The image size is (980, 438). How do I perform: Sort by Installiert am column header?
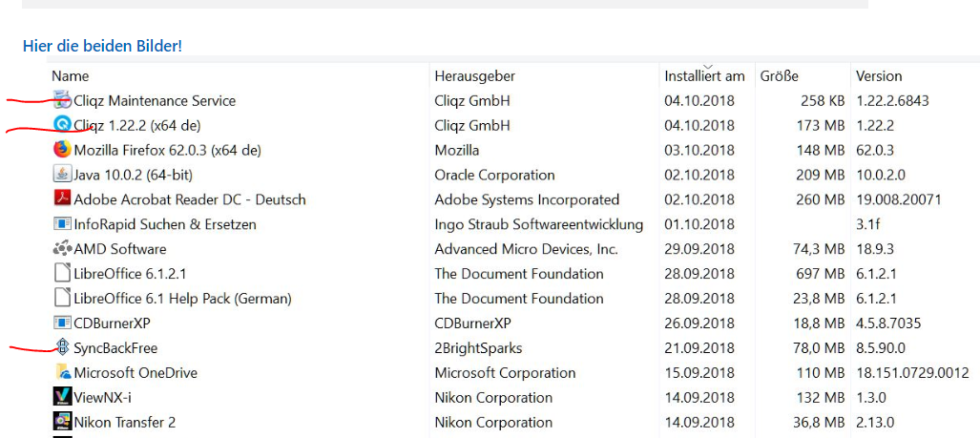pos(704,76)
